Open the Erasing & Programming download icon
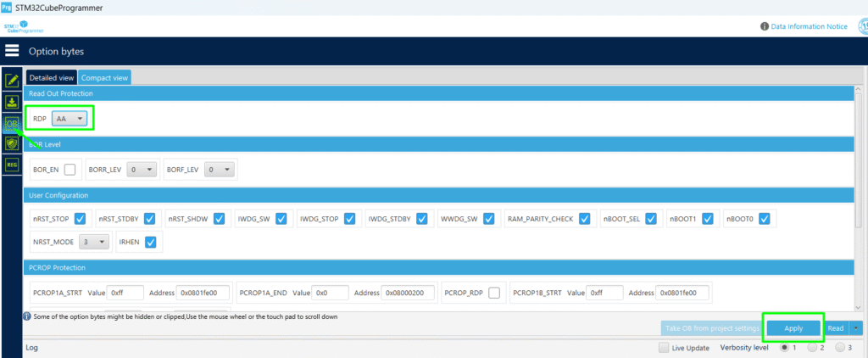The height and width of the screenshot is (358, 868). tap(12, 103)
